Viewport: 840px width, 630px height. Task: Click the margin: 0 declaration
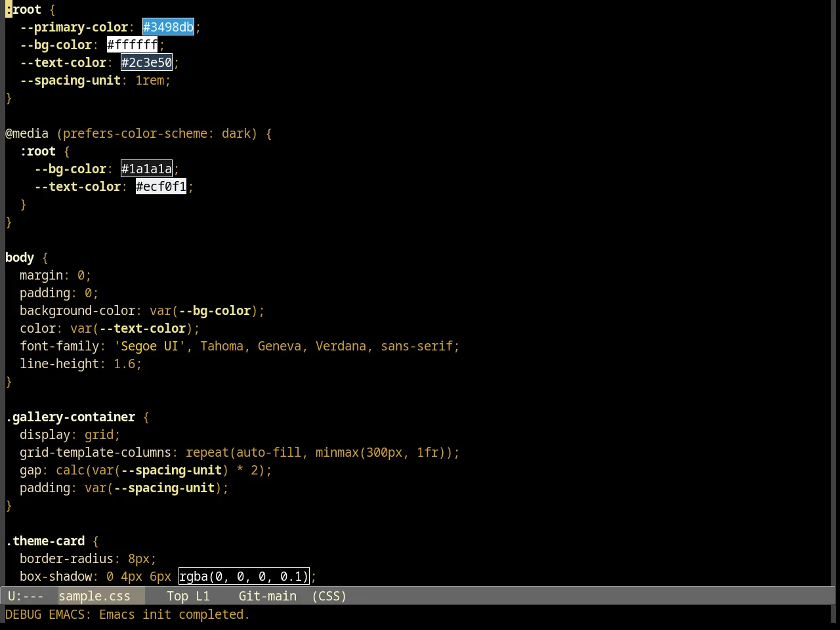[56, 275]
